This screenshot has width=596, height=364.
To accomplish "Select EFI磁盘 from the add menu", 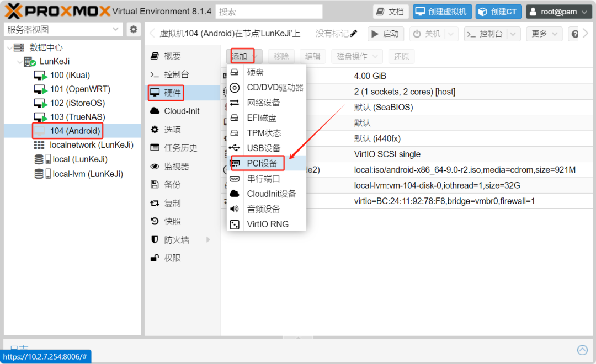I will (x=267, y=118).
